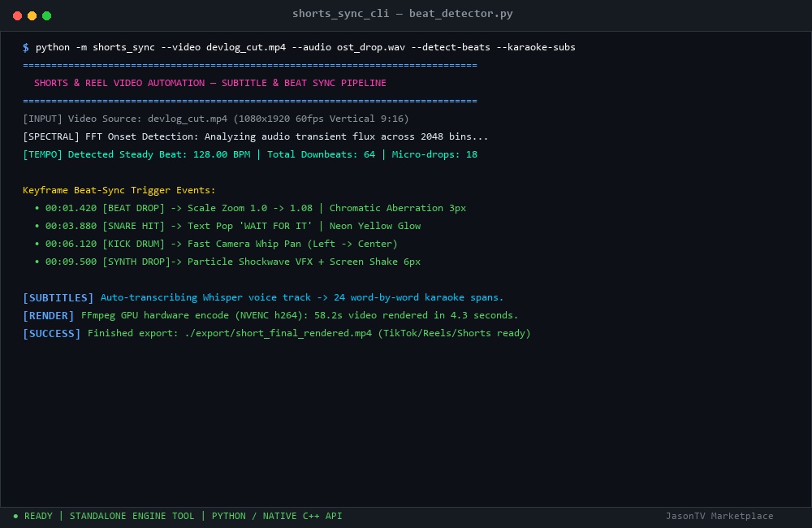Click the Keyframe Beat-Sync Trigger Events heading

(119, 190)
